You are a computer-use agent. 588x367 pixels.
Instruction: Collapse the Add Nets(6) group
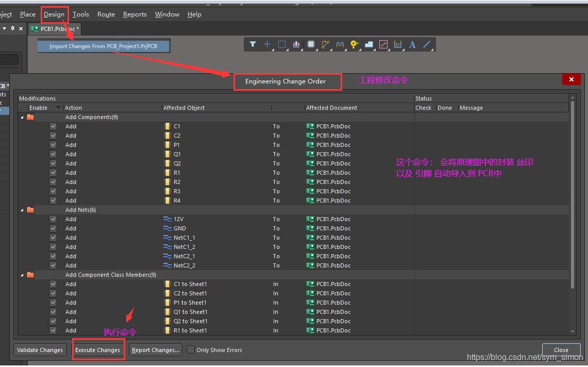click(22, 210)
